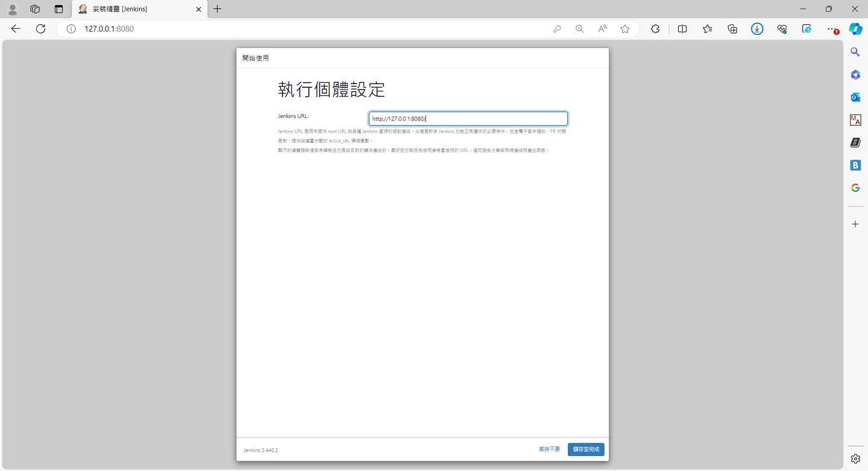This screenshot has height=471, width=868.
Task: Toggle split screen view
Action: click(x=682, y=28)
